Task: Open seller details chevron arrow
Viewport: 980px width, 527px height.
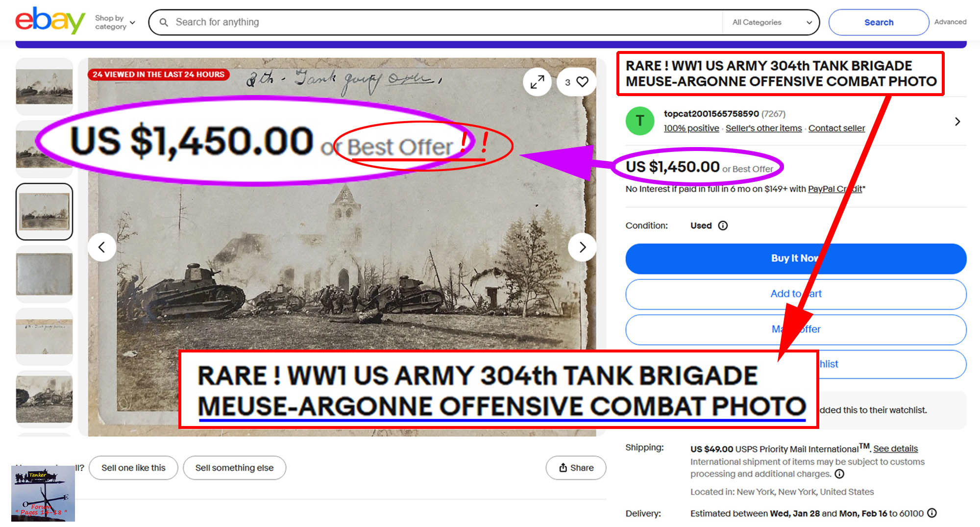Action: pos(957,121)
